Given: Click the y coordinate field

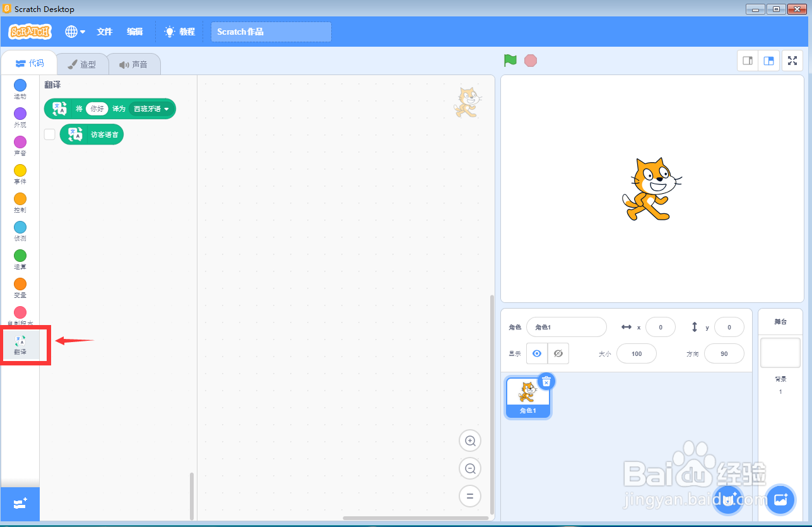Looking at the screenshot, I should click(729, 327).
